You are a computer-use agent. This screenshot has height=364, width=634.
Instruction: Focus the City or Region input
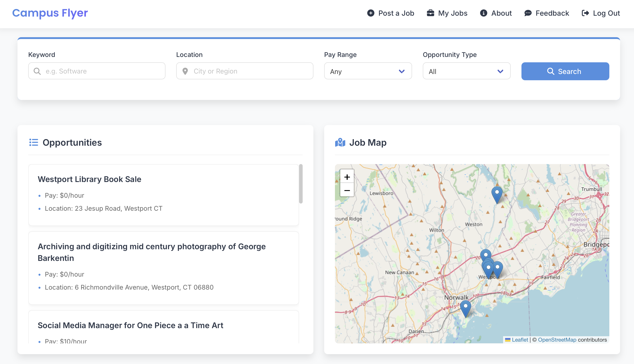coord(245,71)
